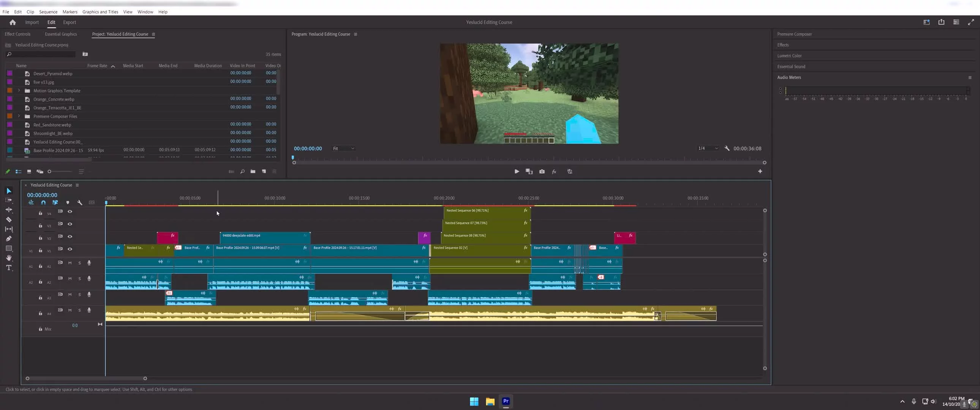
Task: Click the fullscreen video output icon in header
Action: point(971,22)
